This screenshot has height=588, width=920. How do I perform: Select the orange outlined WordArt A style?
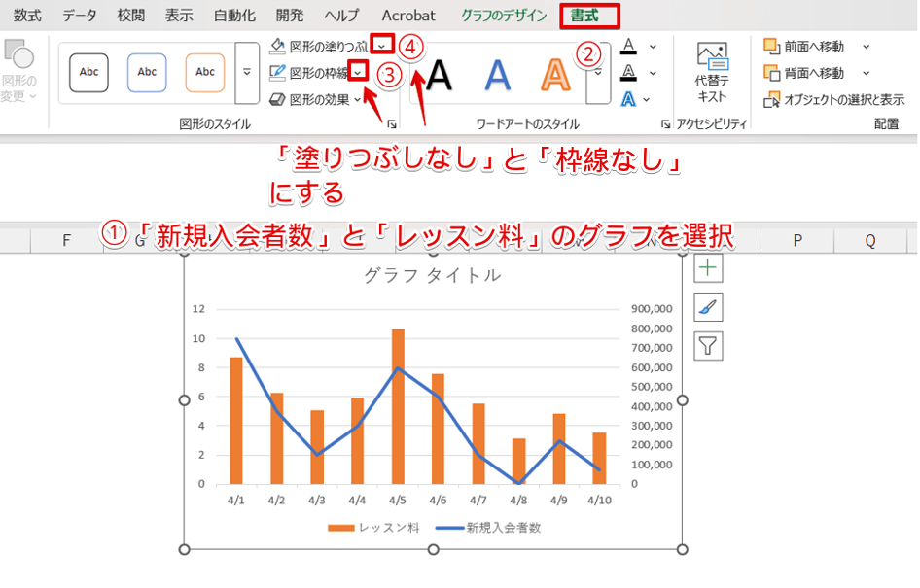pos(555,74)
